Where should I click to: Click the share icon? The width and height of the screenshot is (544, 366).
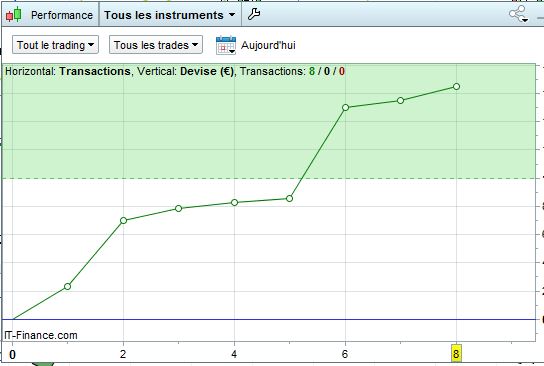pos(518,14)
